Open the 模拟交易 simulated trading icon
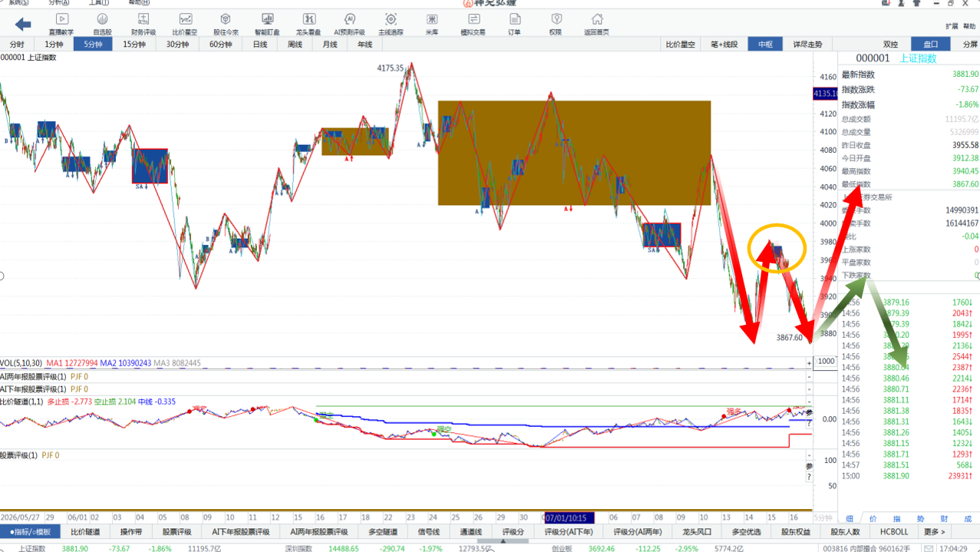 point(473,24)
